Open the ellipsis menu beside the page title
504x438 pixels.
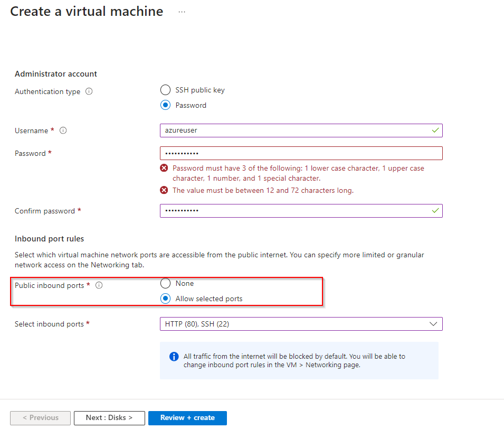182,12
